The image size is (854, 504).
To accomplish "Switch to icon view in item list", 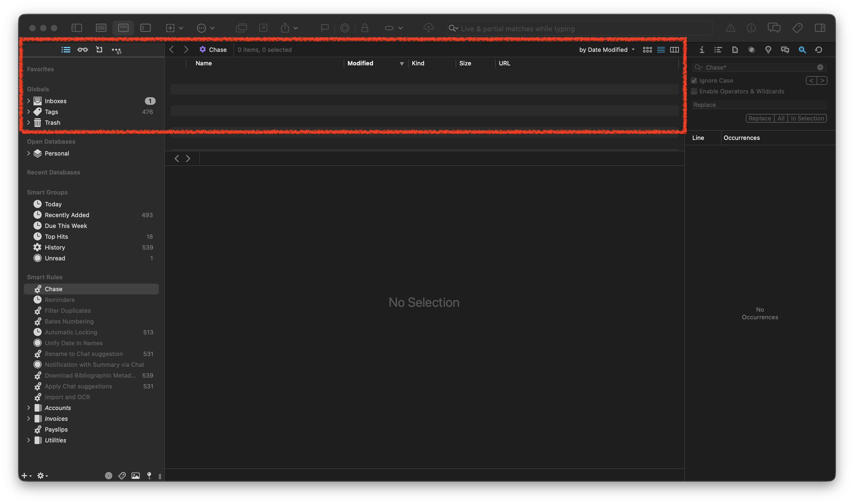I will pyautogui.click(x=647, y=50).
